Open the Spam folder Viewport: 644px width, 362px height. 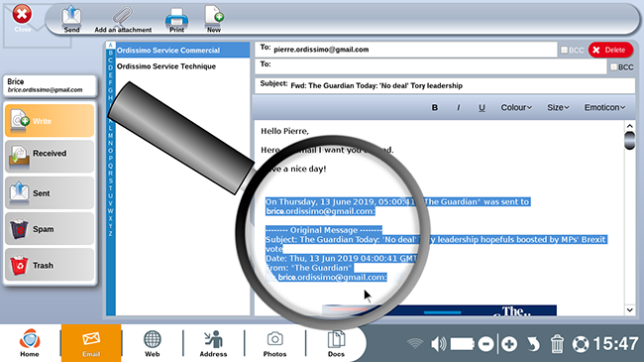pyautogui.click(x=50, y=229)
